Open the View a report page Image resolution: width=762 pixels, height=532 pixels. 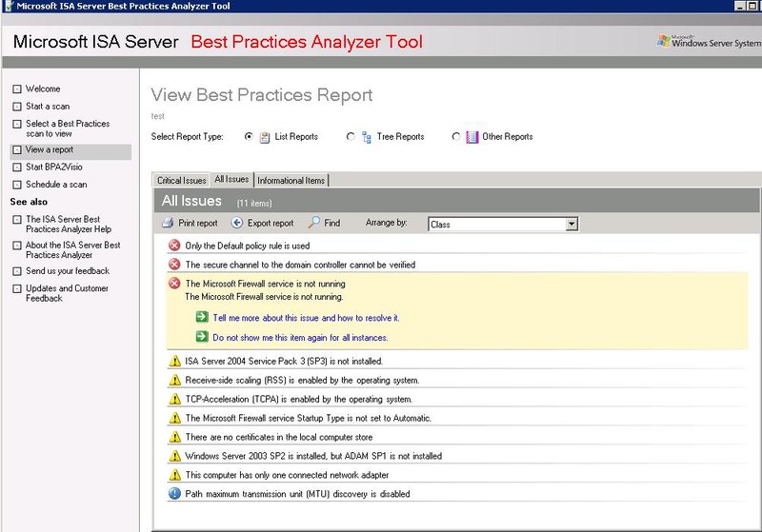pyautogui.click(x=50, y=149)
